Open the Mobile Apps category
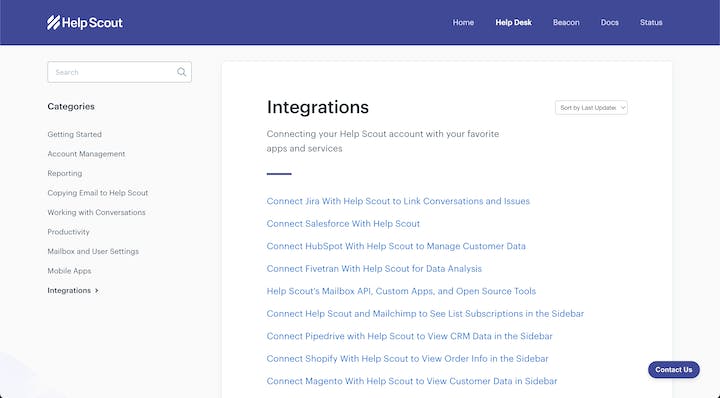The height and width of the screenshot is (398, 720). pyautogui.click(x=69, y=271)
